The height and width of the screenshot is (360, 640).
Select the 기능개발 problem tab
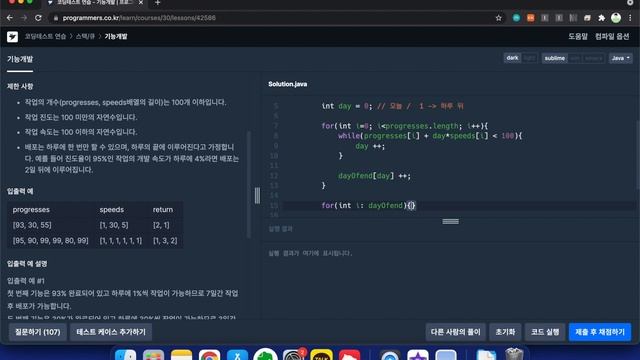point(20,60)
